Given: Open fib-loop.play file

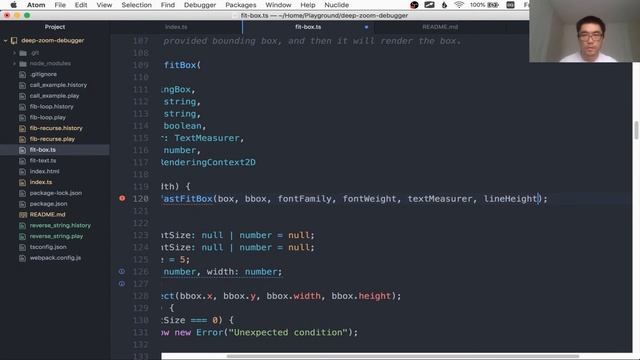Looking at the screenshot, I should coord(47,118).
